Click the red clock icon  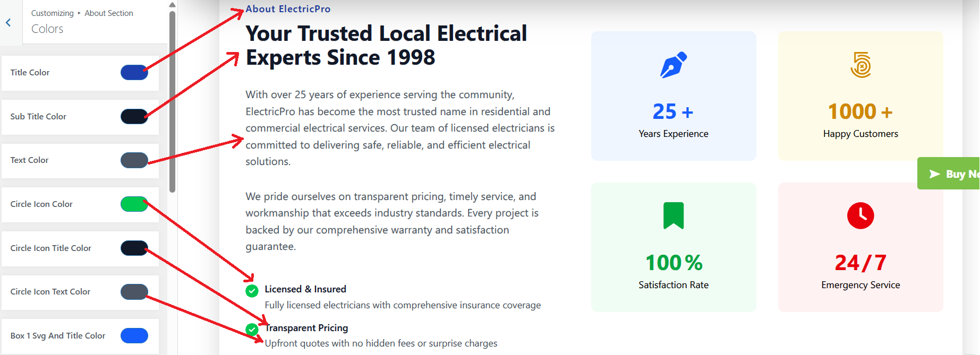(x=860, y=215)
